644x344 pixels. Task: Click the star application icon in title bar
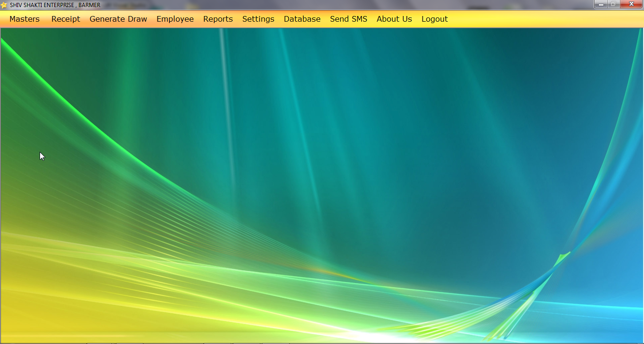[5, 5]
